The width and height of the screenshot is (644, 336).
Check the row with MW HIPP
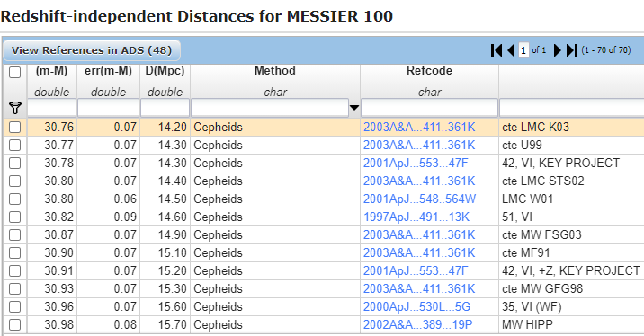[x=14, y=325]
